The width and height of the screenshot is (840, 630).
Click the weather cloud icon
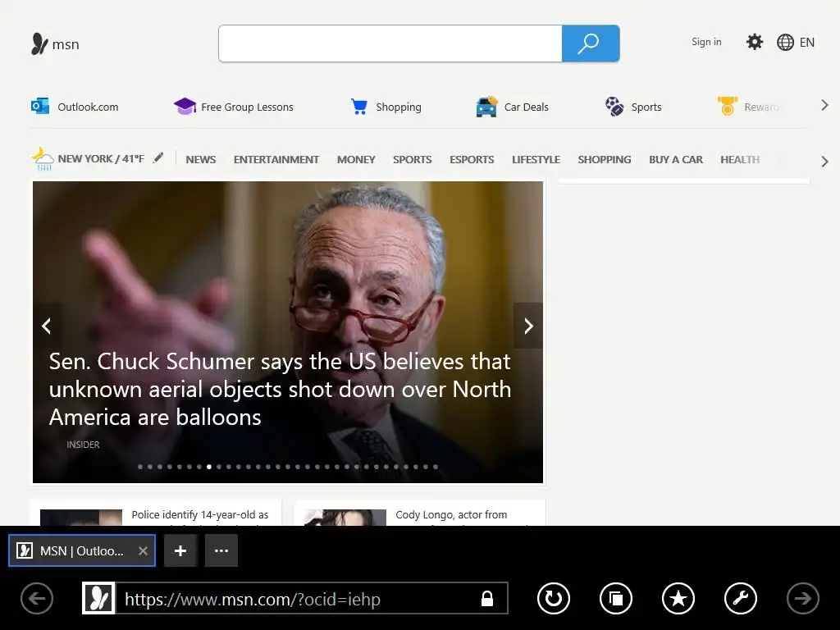pos(43,159)
